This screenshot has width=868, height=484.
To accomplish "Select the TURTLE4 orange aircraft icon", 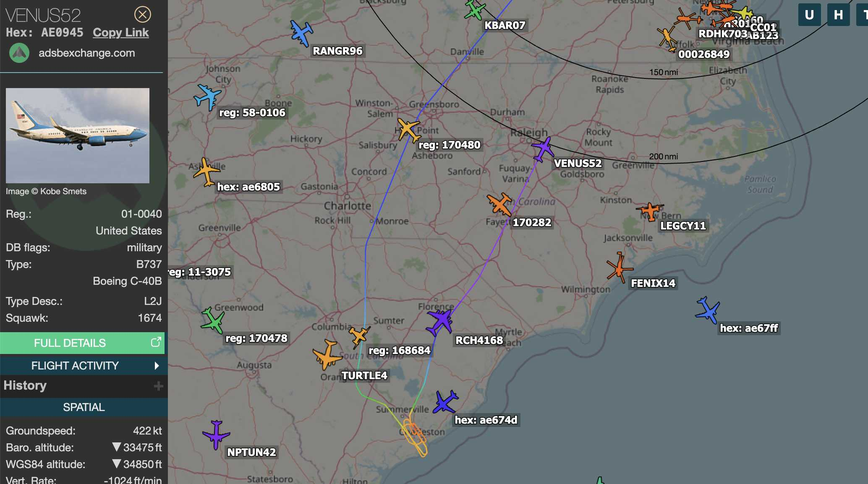I will click(x=327, y=355).
